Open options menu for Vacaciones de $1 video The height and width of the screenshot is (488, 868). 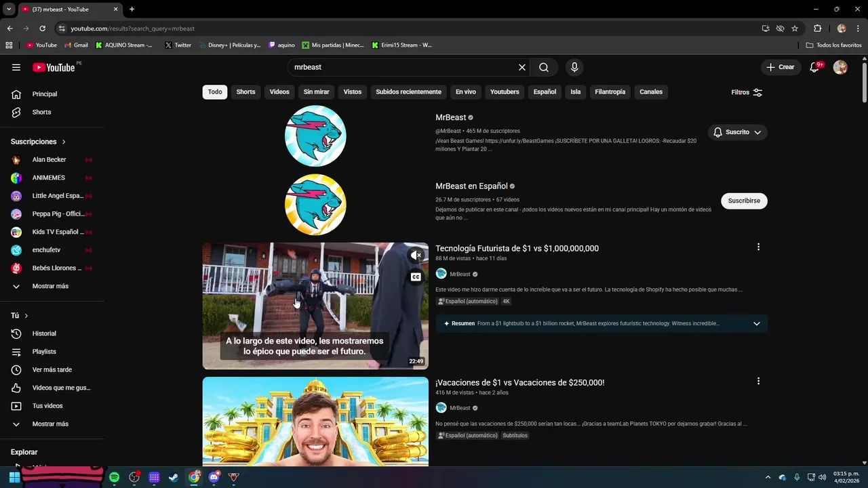(758, 381)
